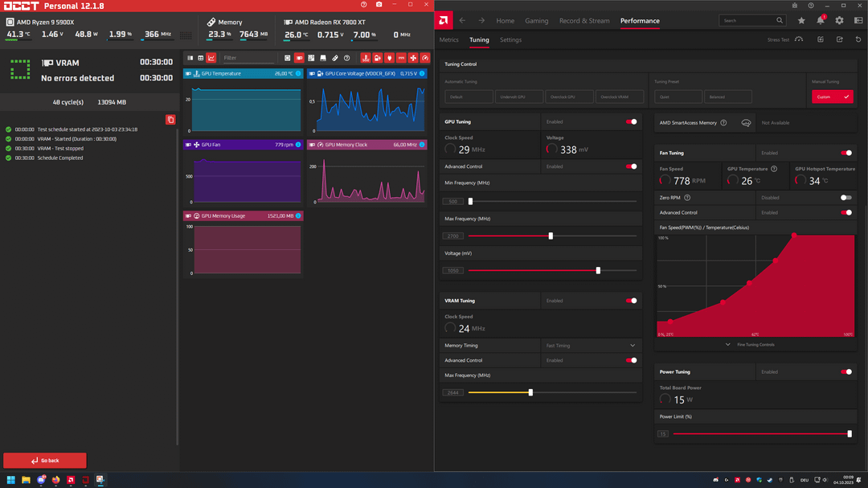Toggle the fan sensor filter icon
This screenshot has width=868, height=488.
(x=413, y=58)
